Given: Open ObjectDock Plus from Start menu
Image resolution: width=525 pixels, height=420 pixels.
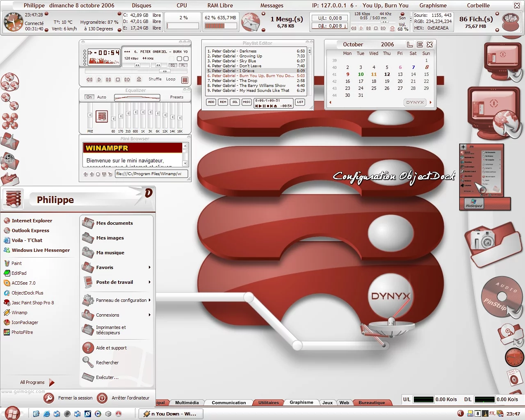Looking at the screenshot, I should [27, 293].
